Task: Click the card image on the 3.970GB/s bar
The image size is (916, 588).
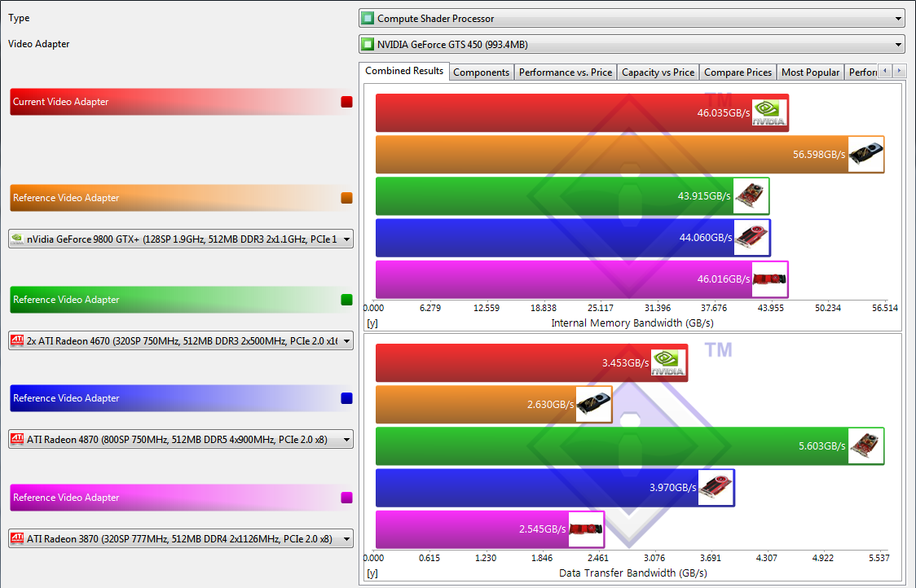Action: [x=716, y=487]
